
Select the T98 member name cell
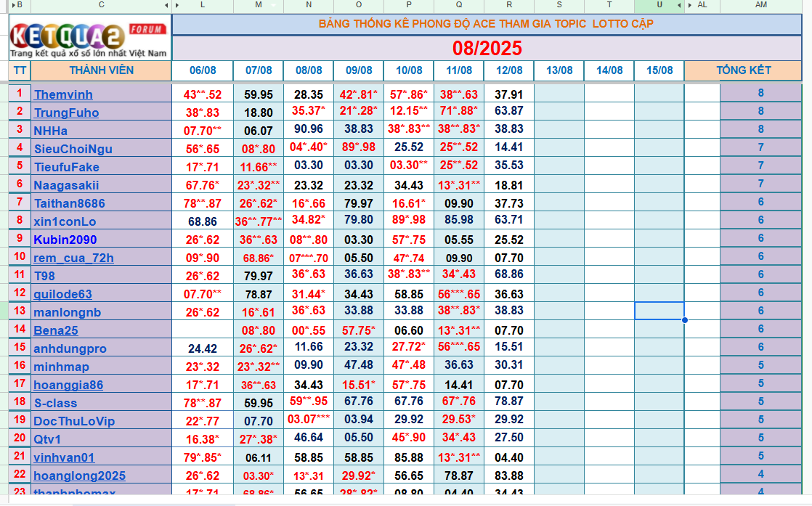(101, 274)
